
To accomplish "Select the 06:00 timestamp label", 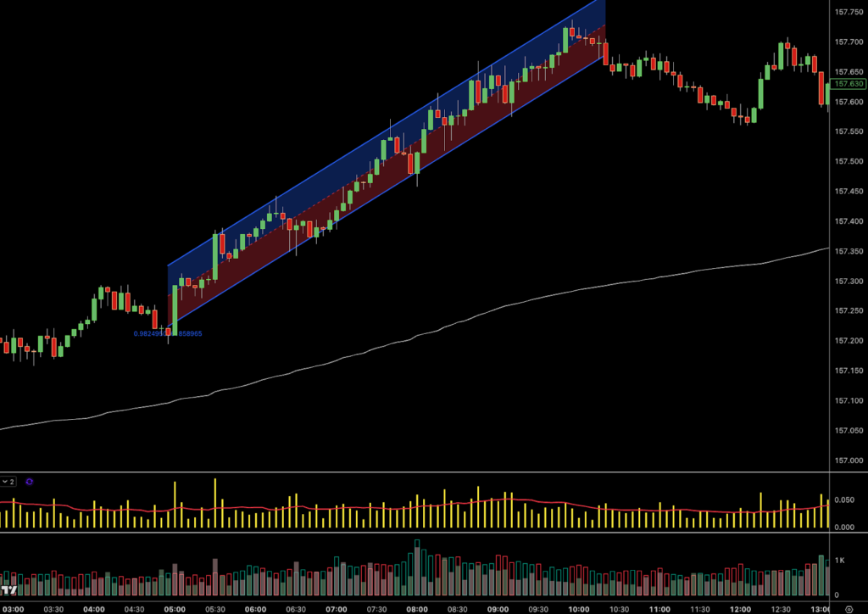I will [257, 608].
